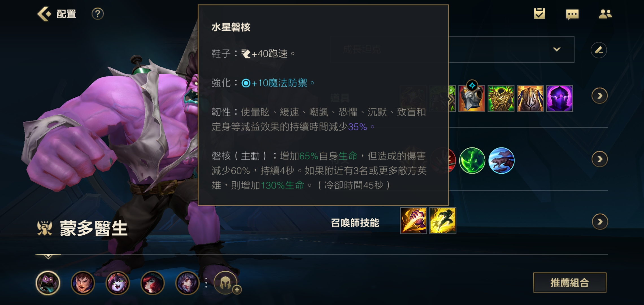The image size is (644, 305).
Task: Select the blue wolf rune
Action: coord(501,160)
